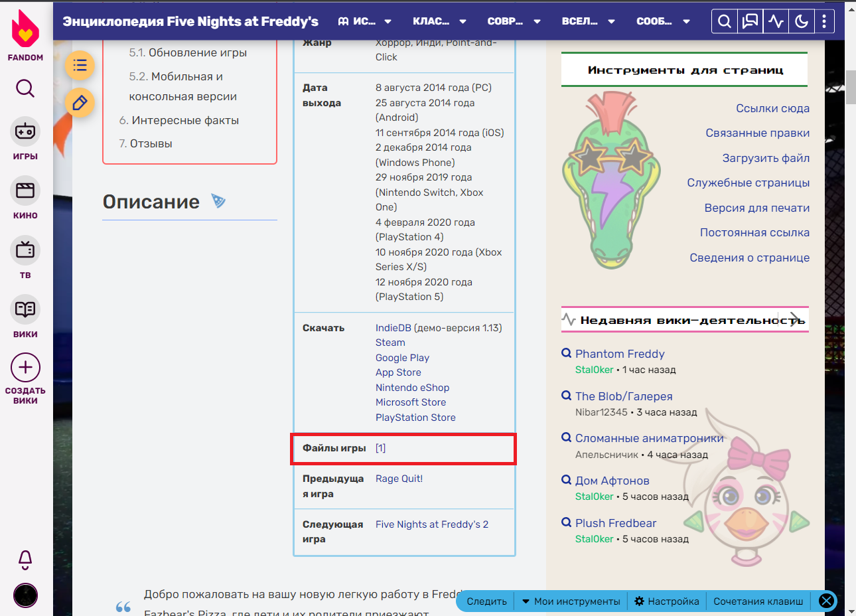Open recent activity page Plush Fredbear
Viewport: 856px width, 616px height.
click(x=616, y=523)
